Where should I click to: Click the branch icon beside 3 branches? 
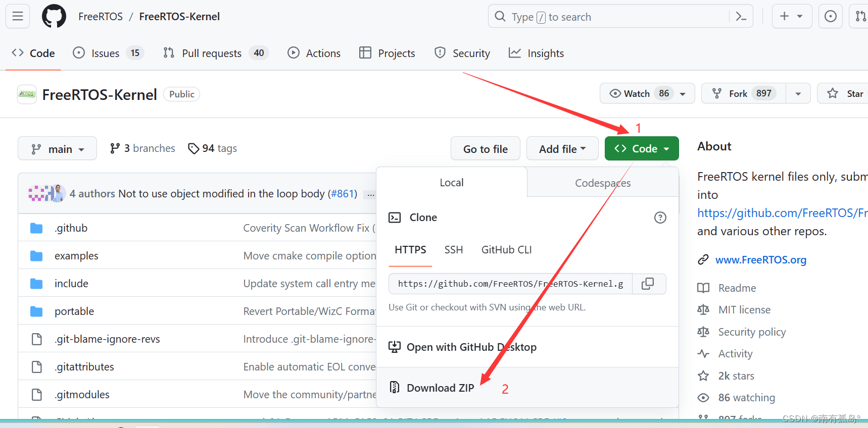(x=115, y=148)
